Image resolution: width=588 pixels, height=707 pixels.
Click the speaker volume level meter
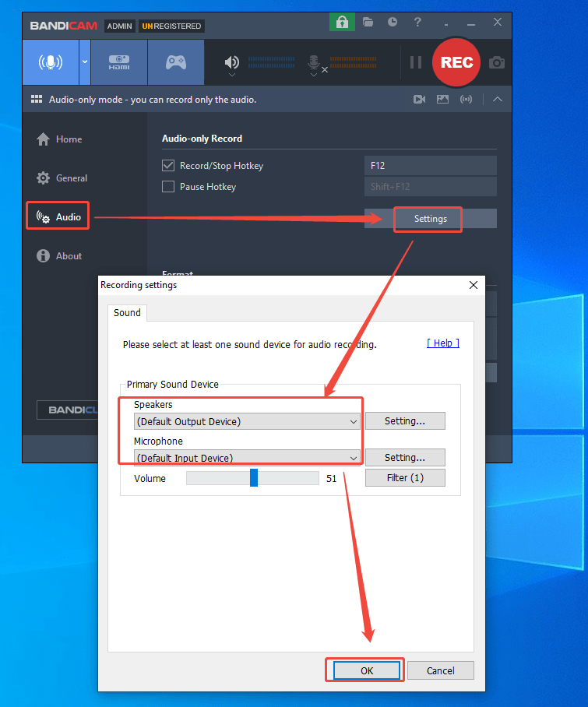pyautogui.click(x=271, y=62)
